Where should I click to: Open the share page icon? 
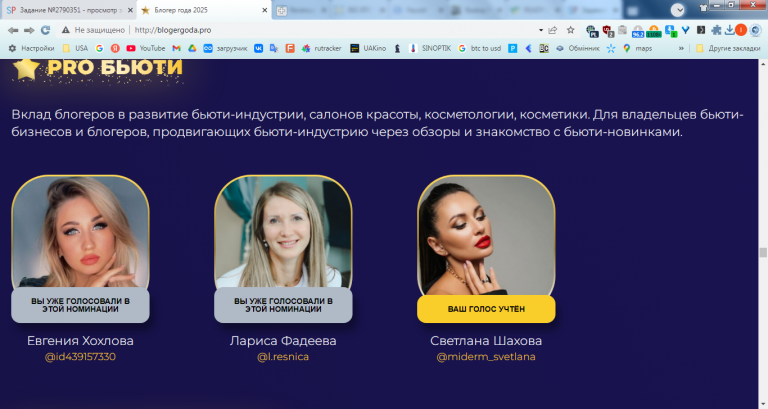pos(553,30)
